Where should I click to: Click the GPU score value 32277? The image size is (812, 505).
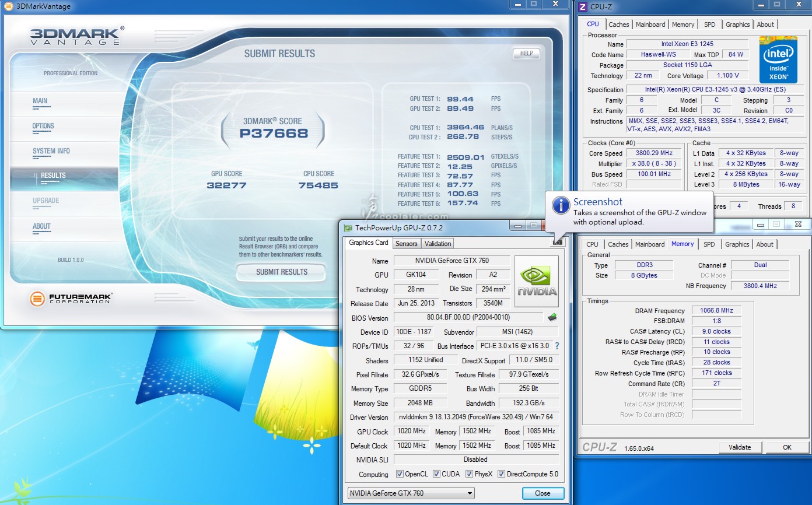click(226, 185)
